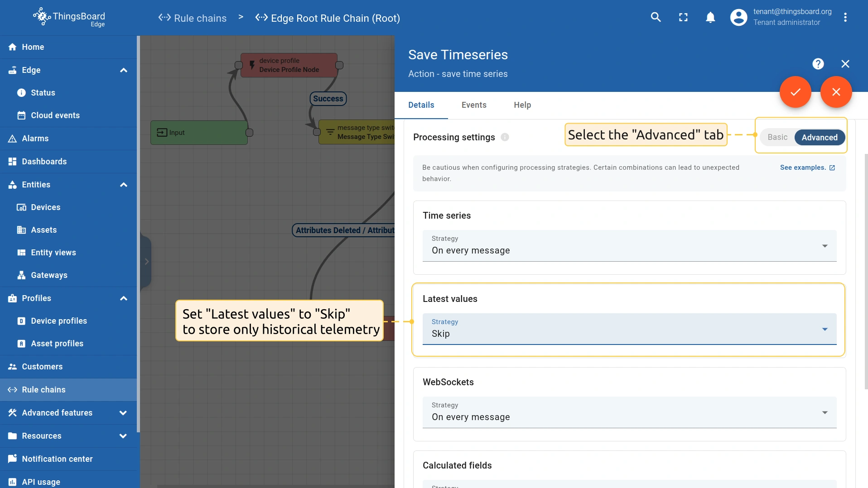Open the WebSockets Strategy dropdown
868x488 pixels.
(x=629, y=412)
